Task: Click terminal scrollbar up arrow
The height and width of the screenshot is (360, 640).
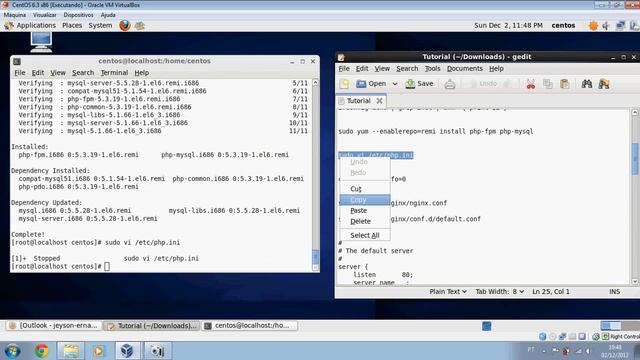Action: point(316,82)
